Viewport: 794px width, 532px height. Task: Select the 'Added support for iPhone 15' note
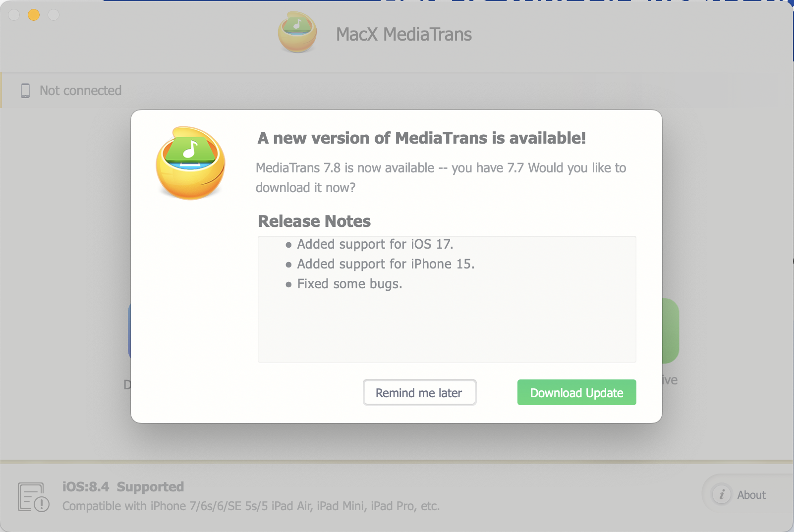(386, 264)
